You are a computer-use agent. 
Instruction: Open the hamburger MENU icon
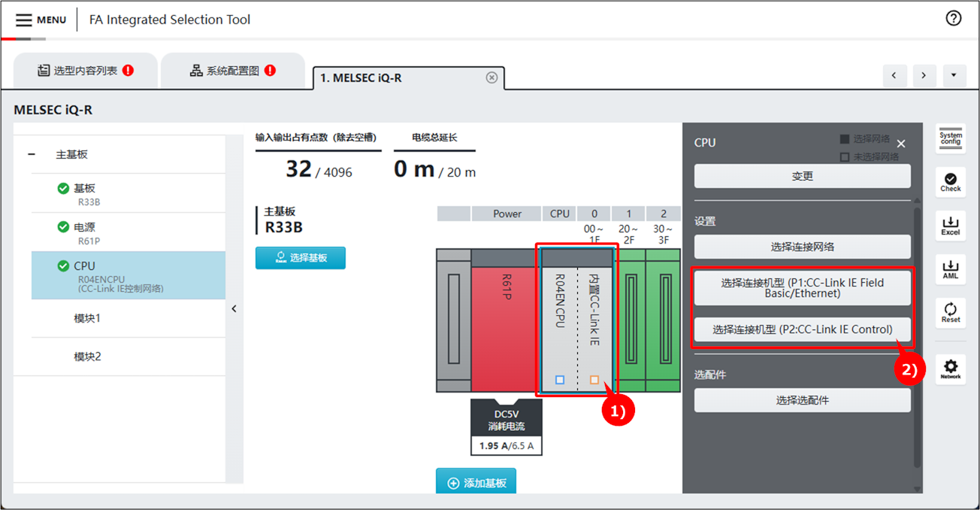pyautogui.click(x=24, y=20)
